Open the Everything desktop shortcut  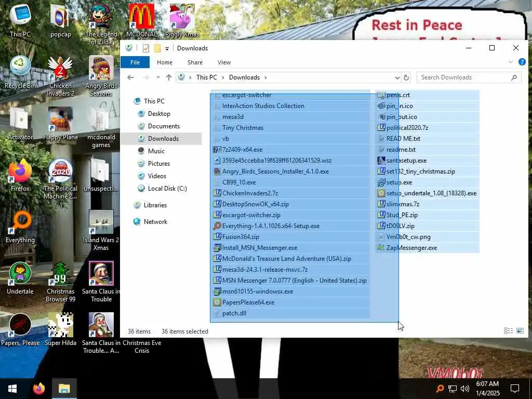(x=20, y=227)
